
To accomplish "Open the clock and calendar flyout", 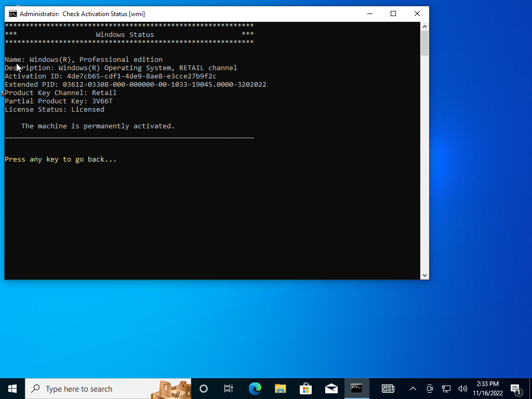I will coord(488,389).
